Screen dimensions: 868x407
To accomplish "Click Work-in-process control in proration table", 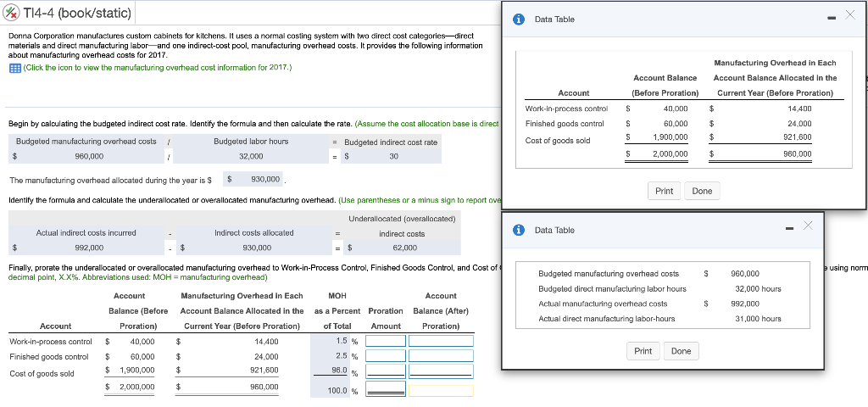I will click(x=51, y=342).
